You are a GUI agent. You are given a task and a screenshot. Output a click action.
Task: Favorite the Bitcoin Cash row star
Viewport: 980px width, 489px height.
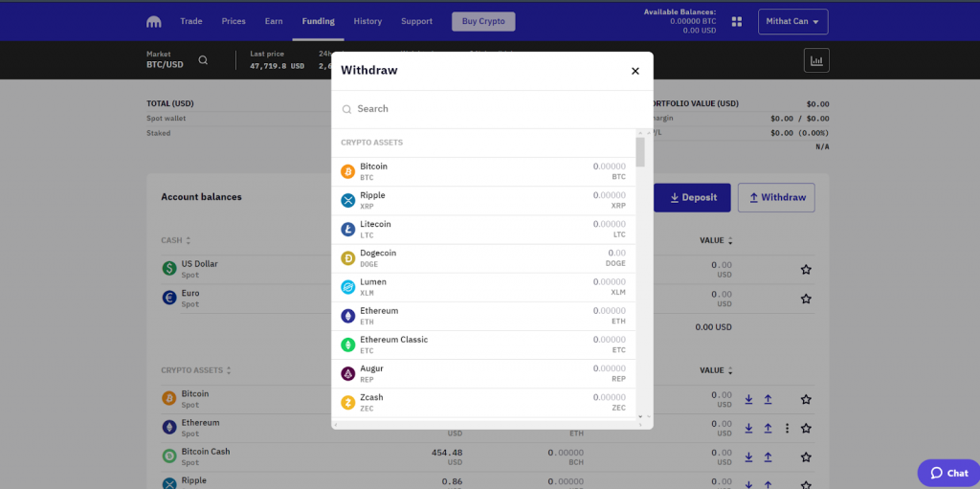click(806, 457)
